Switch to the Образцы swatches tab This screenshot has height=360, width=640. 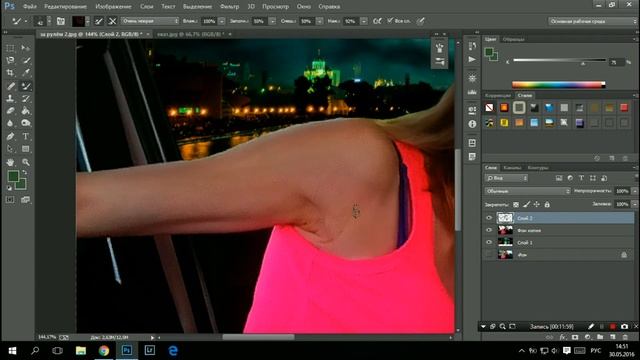tap(513, 39)
